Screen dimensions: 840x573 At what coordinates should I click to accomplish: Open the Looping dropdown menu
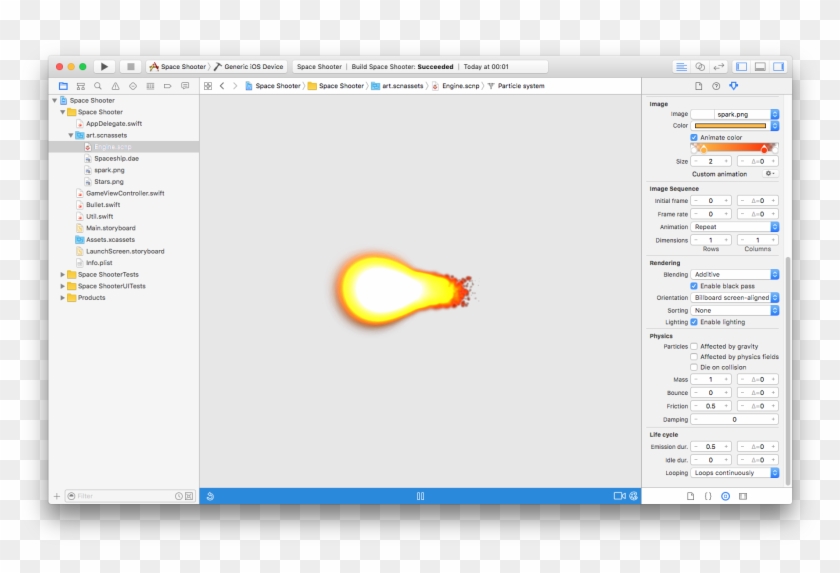point(734,472)
